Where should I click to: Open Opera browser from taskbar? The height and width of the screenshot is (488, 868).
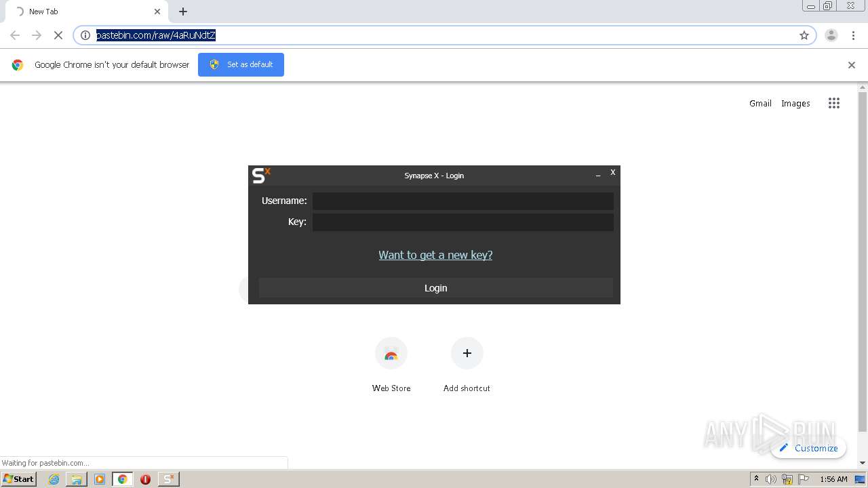pos(145,479)
